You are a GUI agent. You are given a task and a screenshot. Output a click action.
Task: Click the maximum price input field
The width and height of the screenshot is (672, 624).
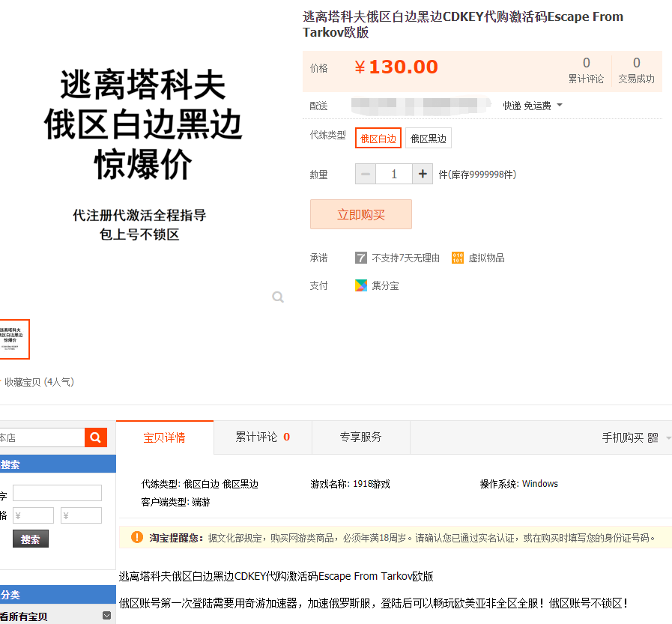click(x=82, y=515)
